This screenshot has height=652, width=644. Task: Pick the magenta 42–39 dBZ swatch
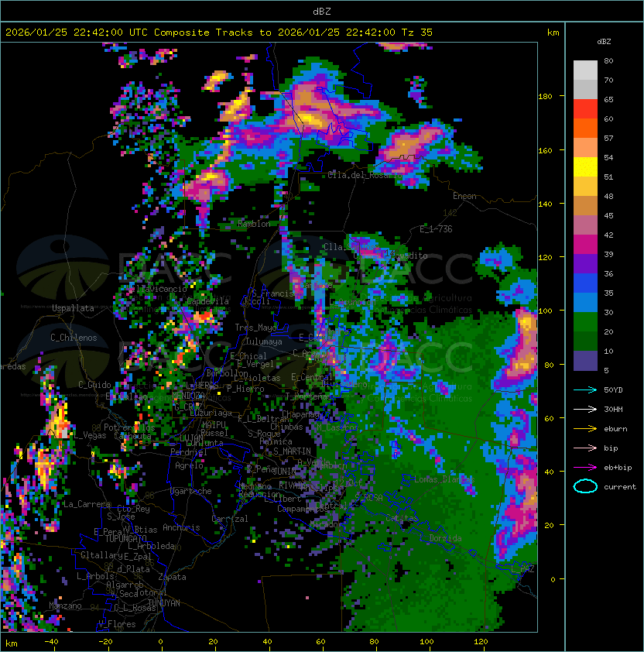[x=585, y=245]
